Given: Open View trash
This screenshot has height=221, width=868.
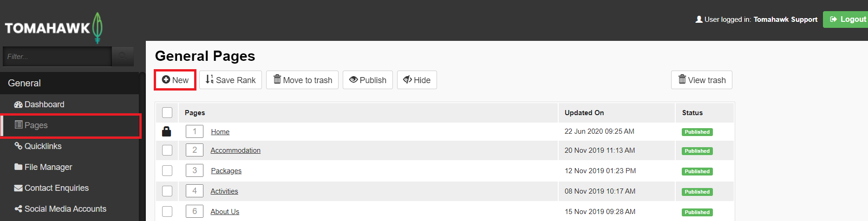Looking at the screenshot, I should tap(702, 80).
